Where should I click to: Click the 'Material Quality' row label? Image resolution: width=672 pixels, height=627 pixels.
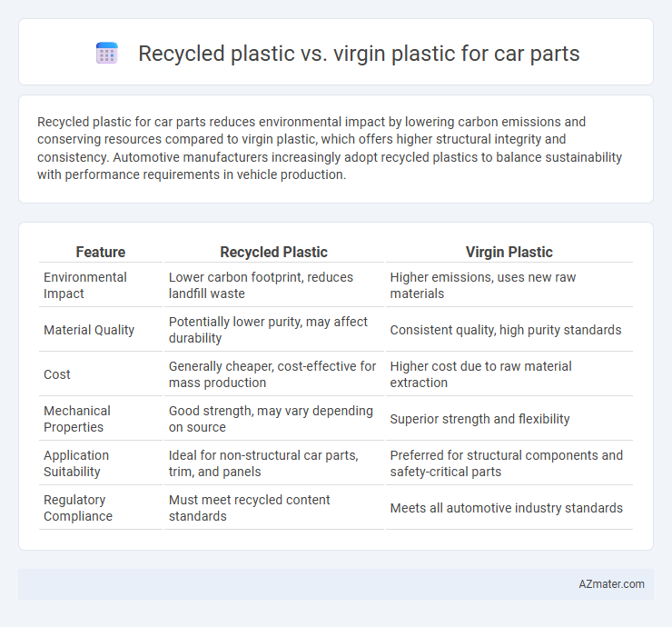(89, 330)
